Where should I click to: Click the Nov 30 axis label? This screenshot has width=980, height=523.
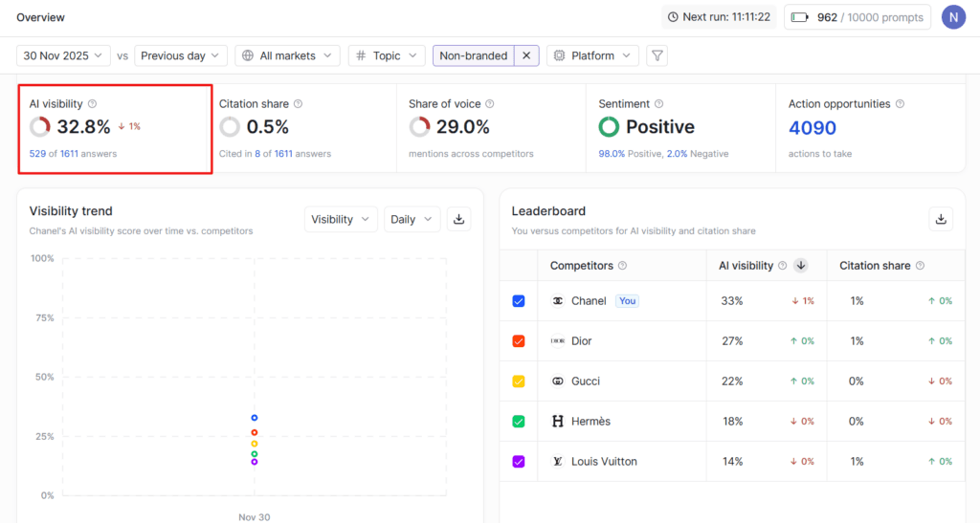[255, 516]
